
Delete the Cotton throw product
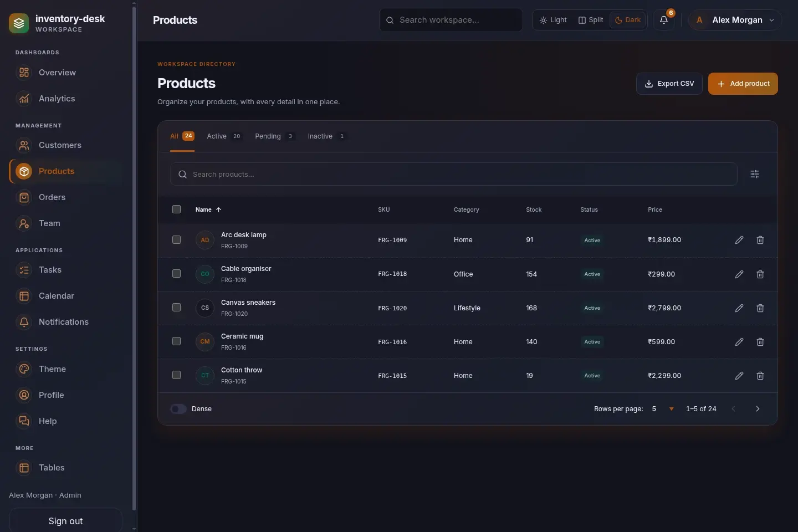pos(760,376)
